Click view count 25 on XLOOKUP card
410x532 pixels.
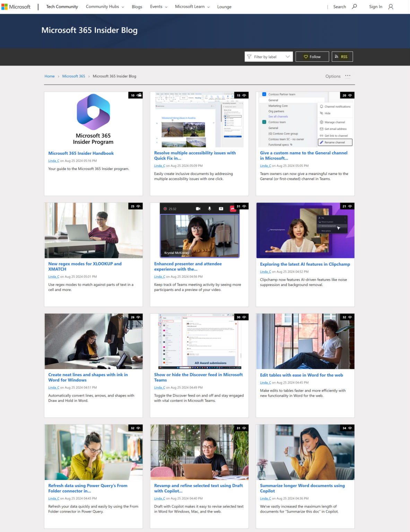pos(135,206)
